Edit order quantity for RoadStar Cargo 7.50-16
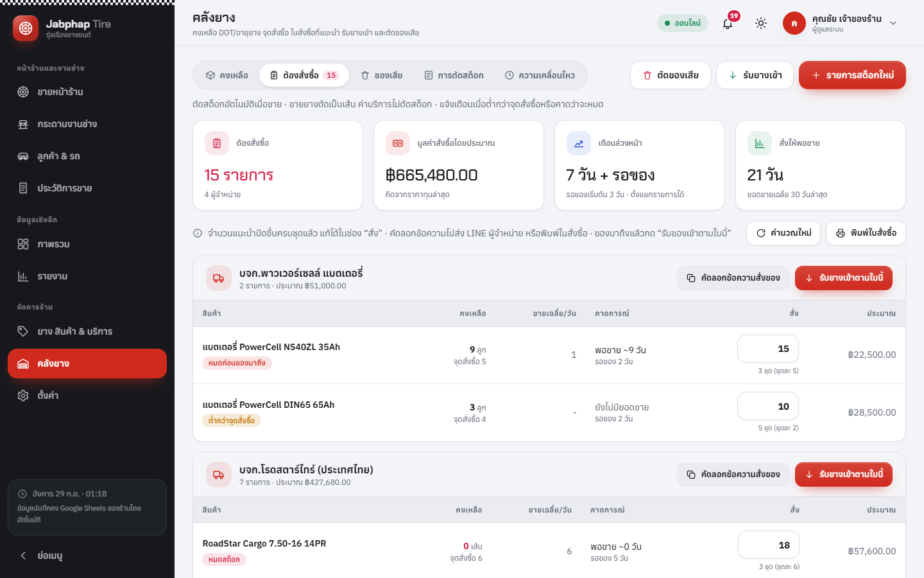The width and height of the screenshot is (924, 578). pyautogui.click(x=769, y=545)
